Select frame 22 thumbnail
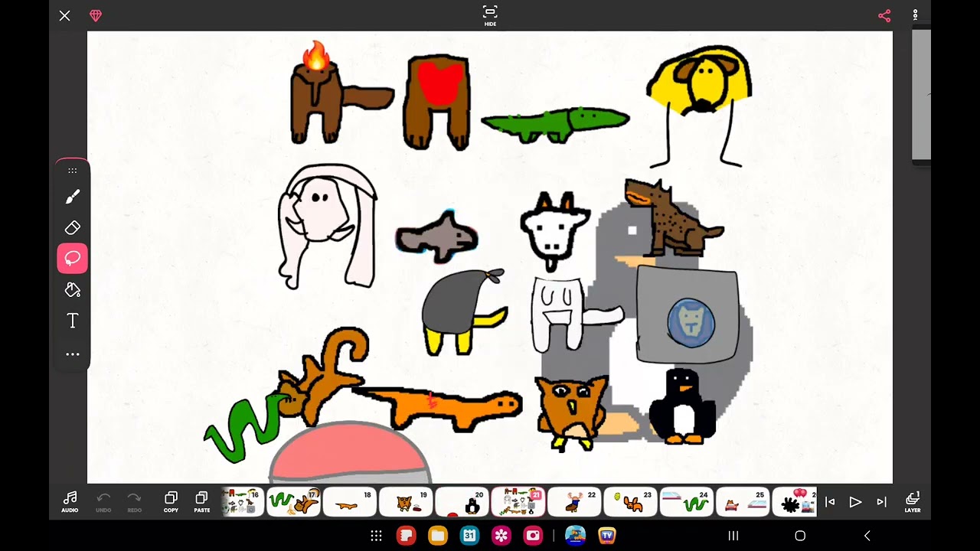This screenshot has height=551, width=980. click(x=574, y=503)
